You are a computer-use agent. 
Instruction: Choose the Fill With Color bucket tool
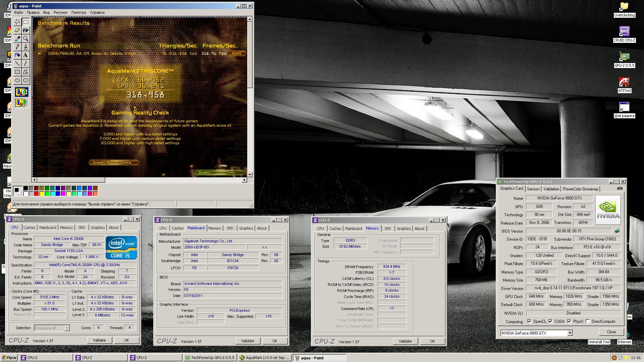pyautogui.click(x=26, y=30)
